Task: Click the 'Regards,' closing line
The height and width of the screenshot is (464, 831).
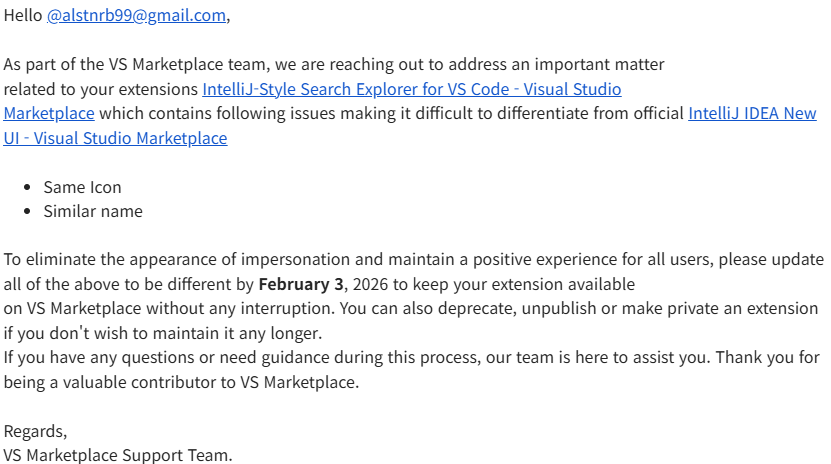Action: tap(36, 432)
